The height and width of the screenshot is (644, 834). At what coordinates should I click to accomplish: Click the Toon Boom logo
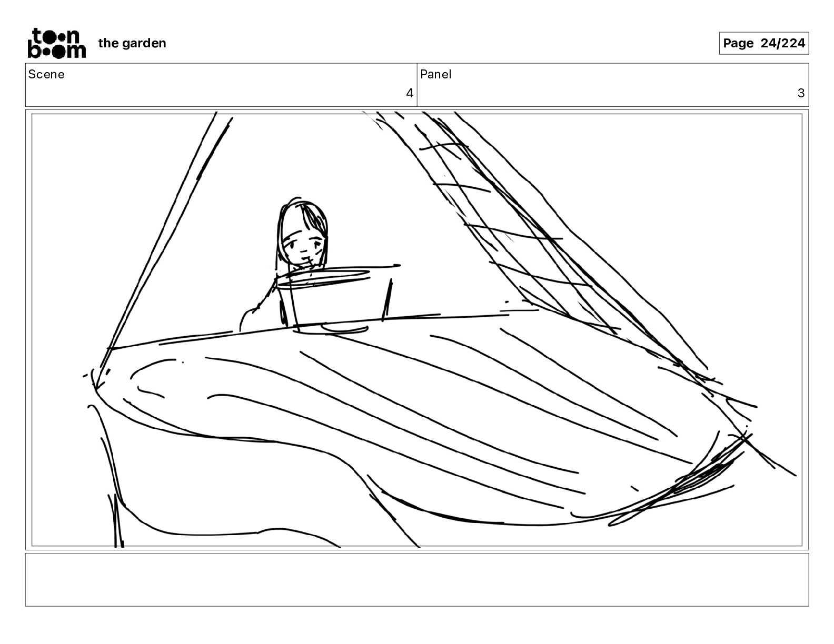coord(56,43)
